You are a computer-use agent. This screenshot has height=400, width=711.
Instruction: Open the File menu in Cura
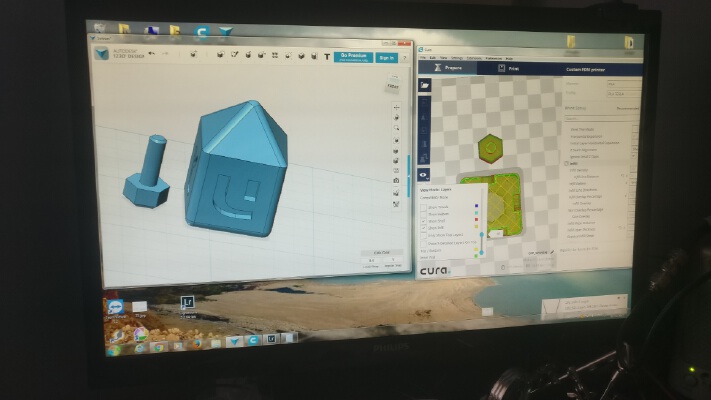click(423, 58)
